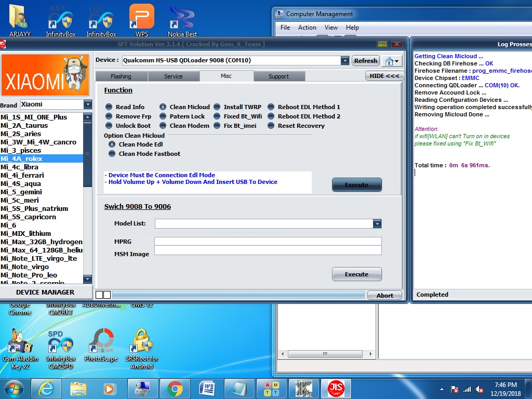
Task: Open Internet Explorer from taskbar
Action: tap(46, 389)
